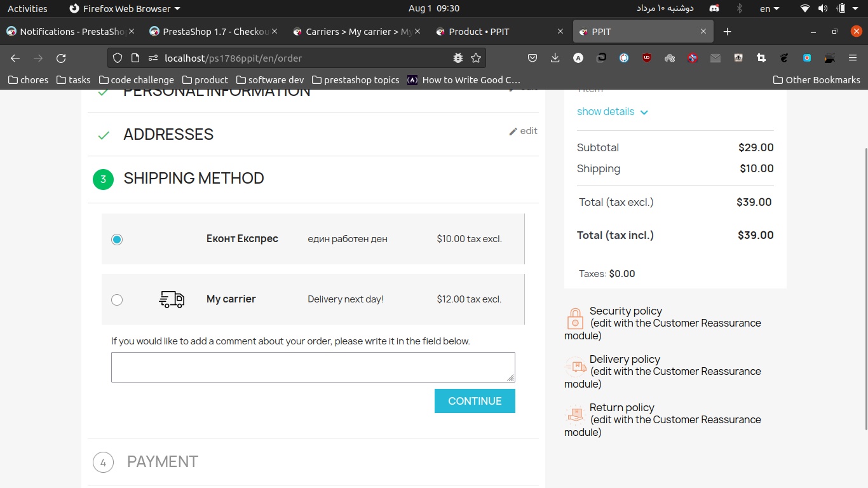Screen dimensions: 868x488
Task: Switch to Notifications - PrestaShop tab
Action: click(72, 31)
